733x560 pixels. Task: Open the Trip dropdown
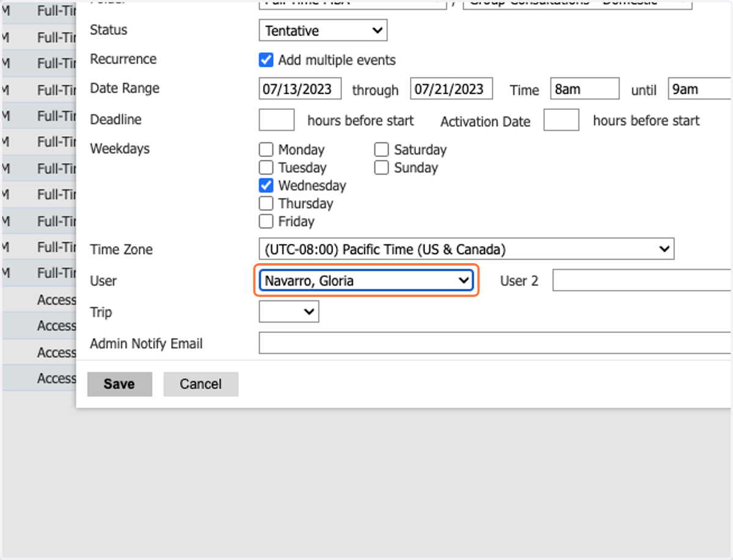click(x=288, y=312)
